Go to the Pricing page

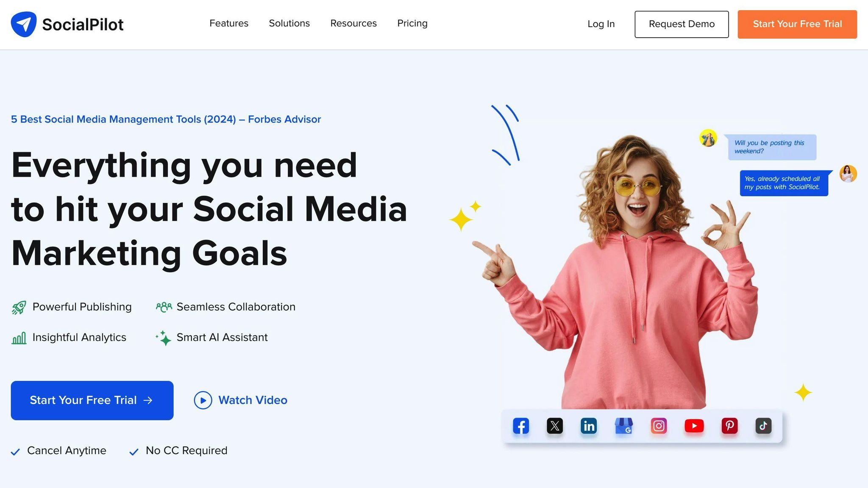tap(412, 23)
